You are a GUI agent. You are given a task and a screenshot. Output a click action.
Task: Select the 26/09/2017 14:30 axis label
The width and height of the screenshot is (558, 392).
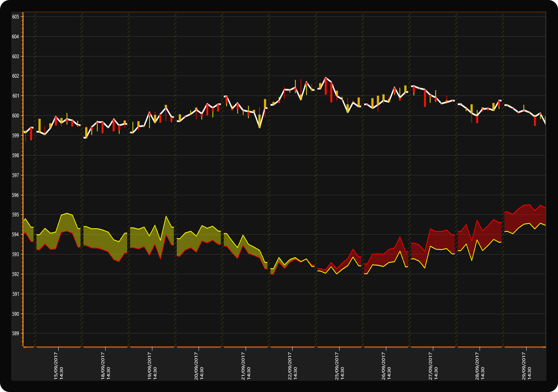point(386,366)
